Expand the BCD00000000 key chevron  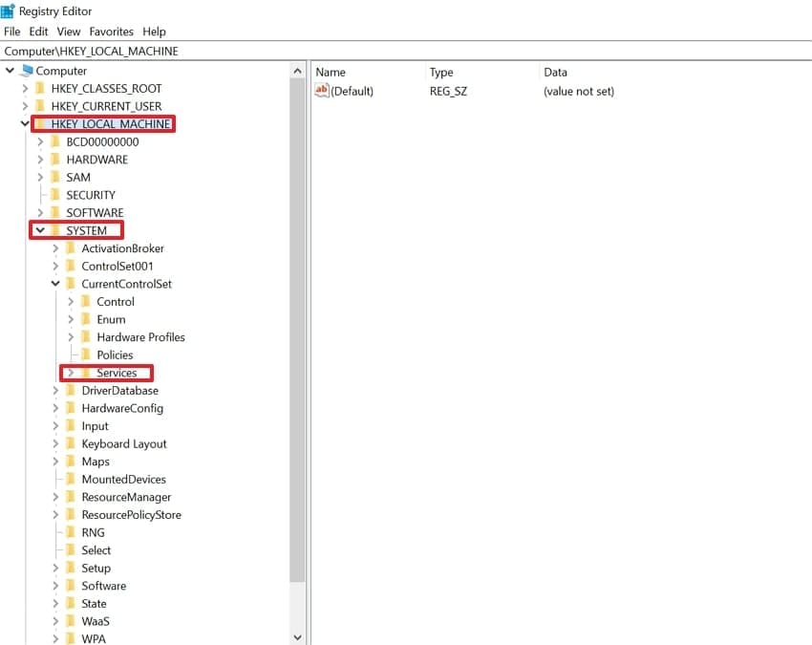40,142
